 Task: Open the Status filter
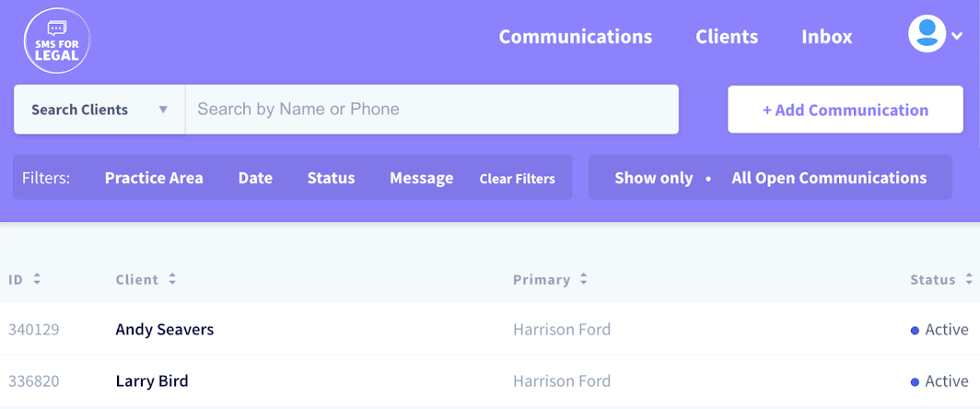(x=331, y=178)
